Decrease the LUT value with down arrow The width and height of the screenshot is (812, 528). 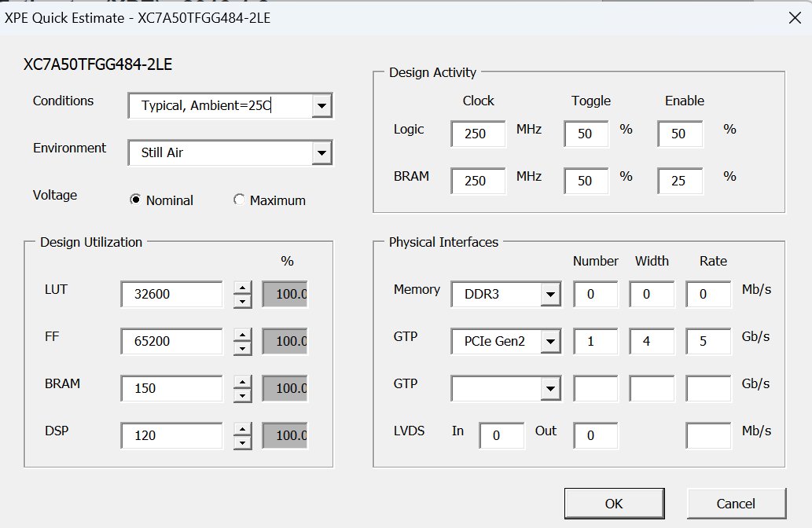(x=243, y=302)
